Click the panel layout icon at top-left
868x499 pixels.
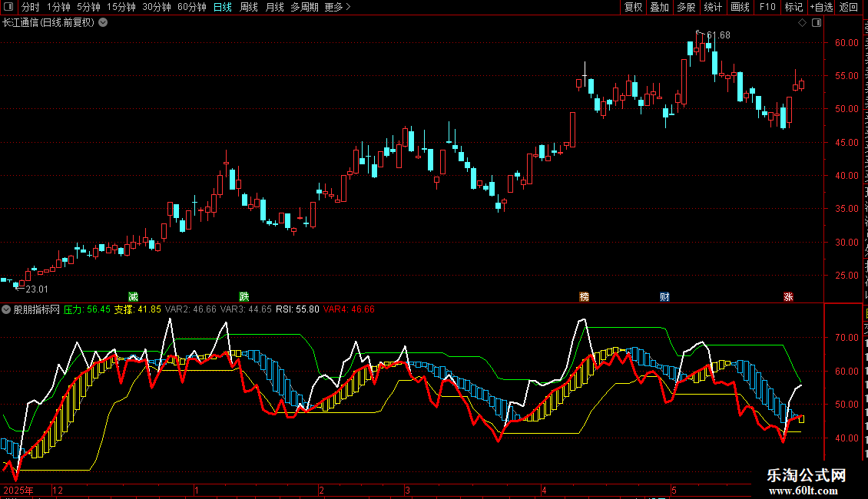pyautogui.click(x=8, y=7)
